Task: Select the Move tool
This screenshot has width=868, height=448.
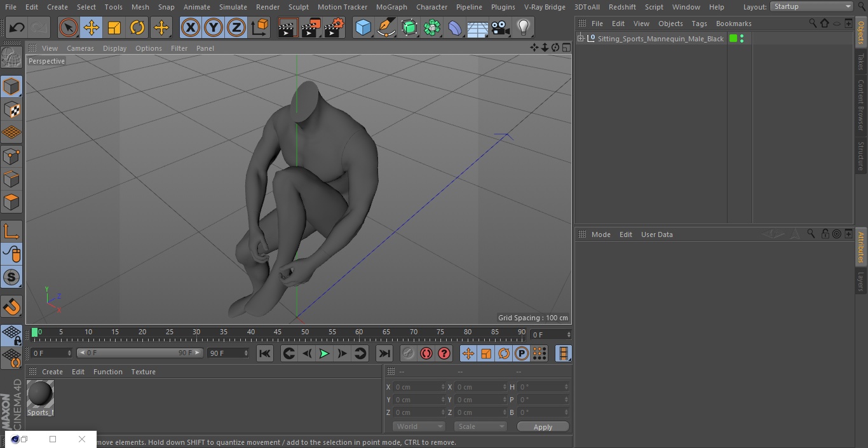Action: click(92, 28)
